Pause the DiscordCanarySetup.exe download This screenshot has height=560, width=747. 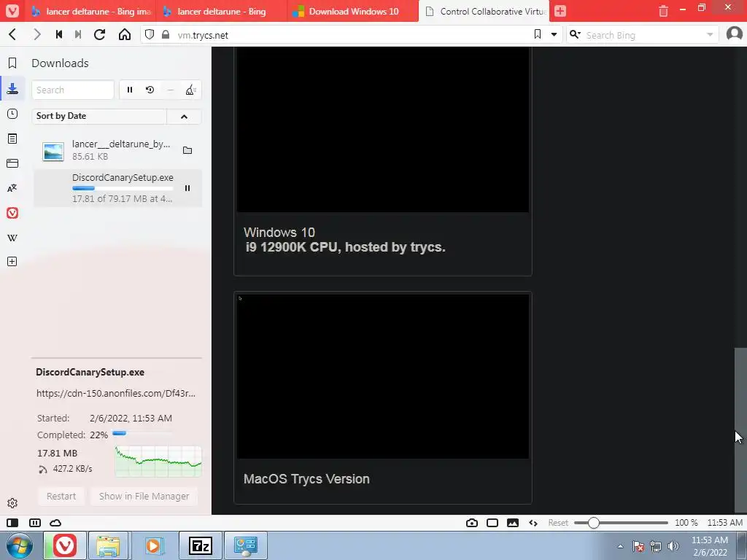point(187,188)
